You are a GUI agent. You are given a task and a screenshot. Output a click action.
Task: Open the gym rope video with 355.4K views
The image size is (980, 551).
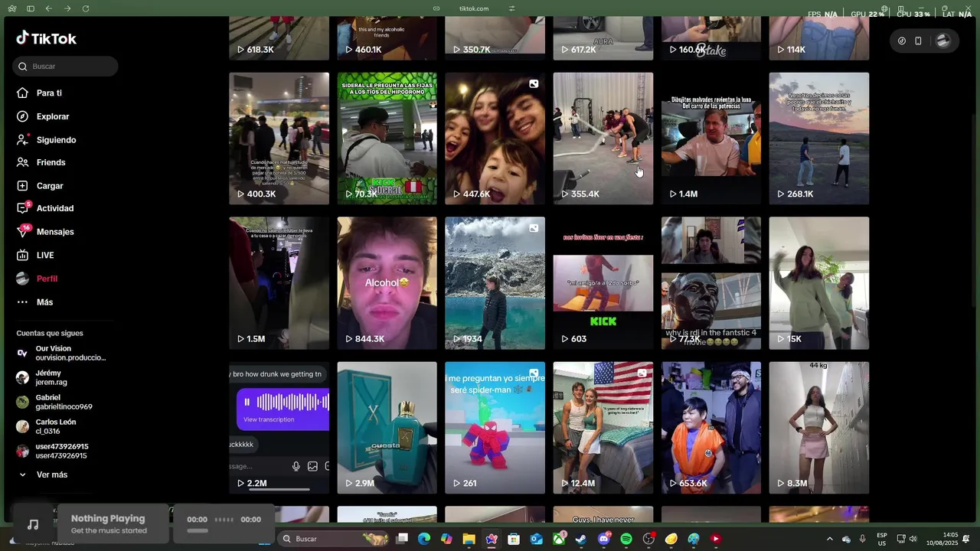click(x=603, y=139)
